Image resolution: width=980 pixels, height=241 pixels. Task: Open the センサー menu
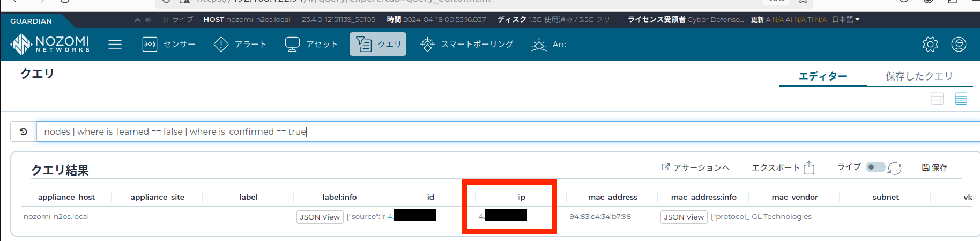(x=169, y=45)
